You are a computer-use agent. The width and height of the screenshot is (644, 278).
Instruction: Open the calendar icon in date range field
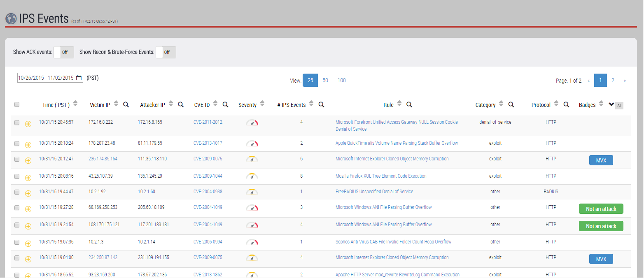point(79,78)
